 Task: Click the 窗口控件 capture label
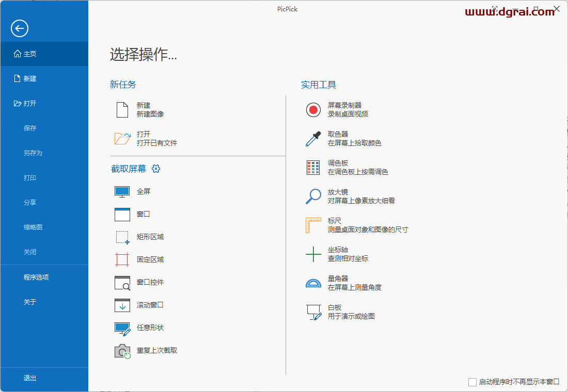pyautogui.click(x=150, y=282)
